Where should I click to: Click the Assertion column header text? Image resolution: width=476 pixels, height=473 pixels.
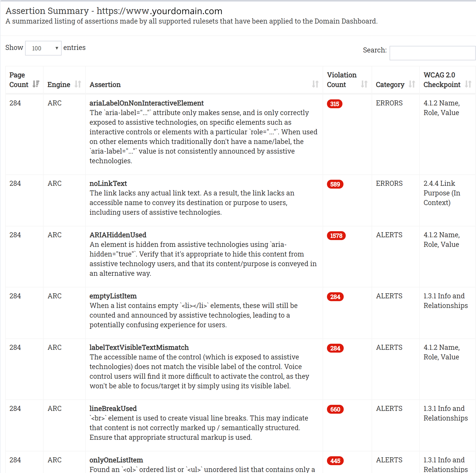click(105, 85)
